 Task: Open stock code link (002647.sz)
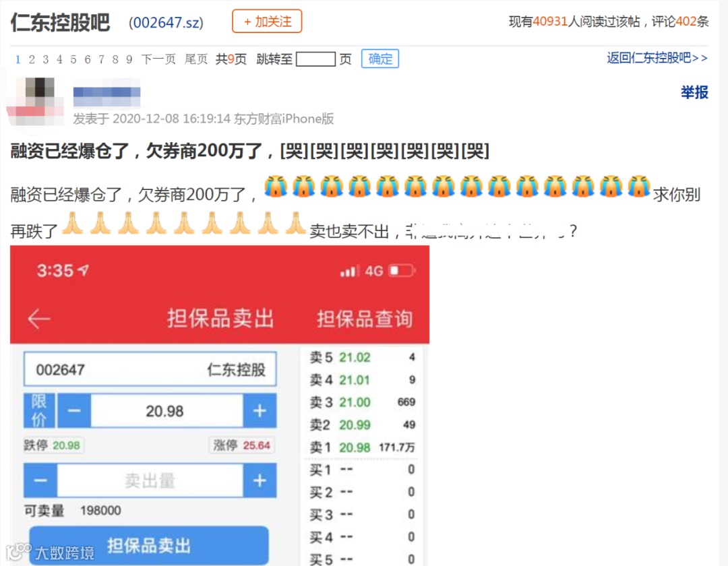click(x=166, y=22)
